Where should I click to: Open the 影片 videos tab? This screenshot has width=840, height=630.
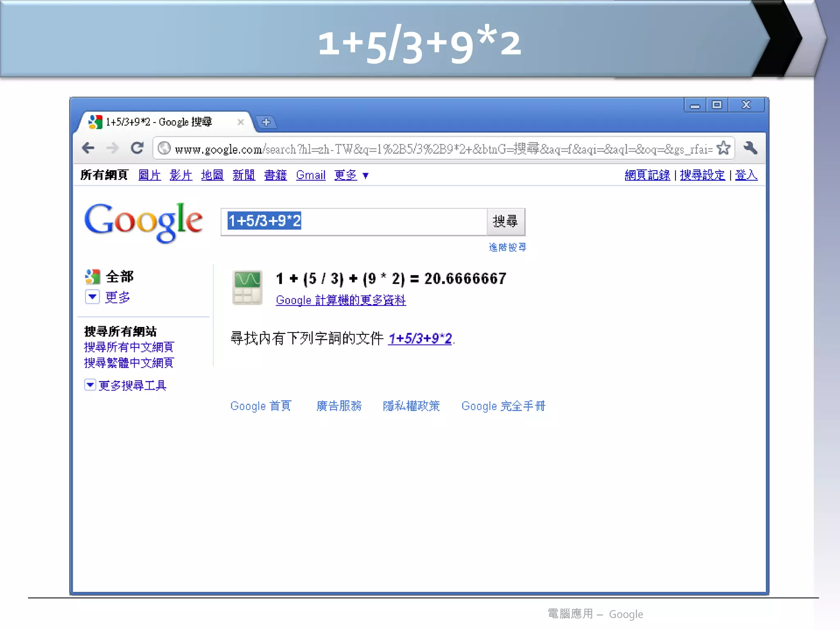181,175
